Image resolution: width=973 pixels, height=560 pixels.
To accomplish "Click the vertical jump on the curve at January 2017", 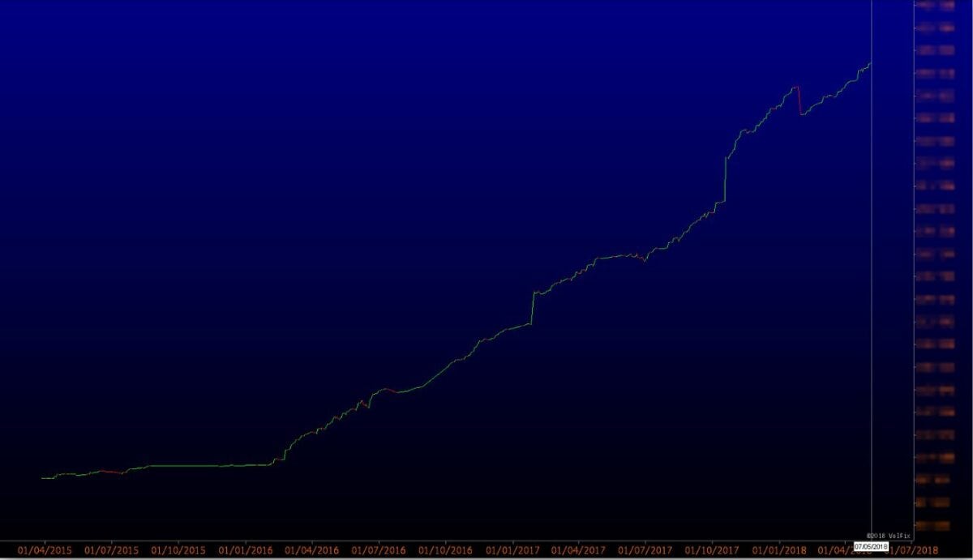I will point(532,308).
